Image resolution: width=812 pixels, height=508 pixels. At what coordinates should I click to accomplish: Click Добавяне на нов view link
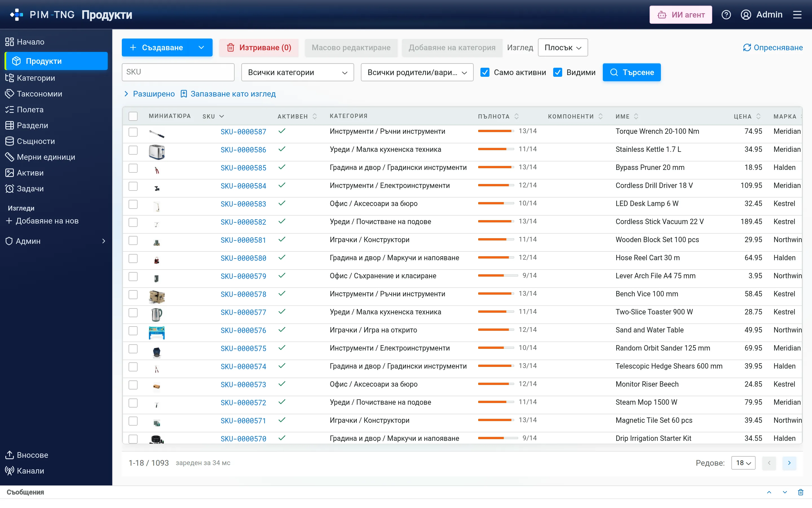(43, 221)
